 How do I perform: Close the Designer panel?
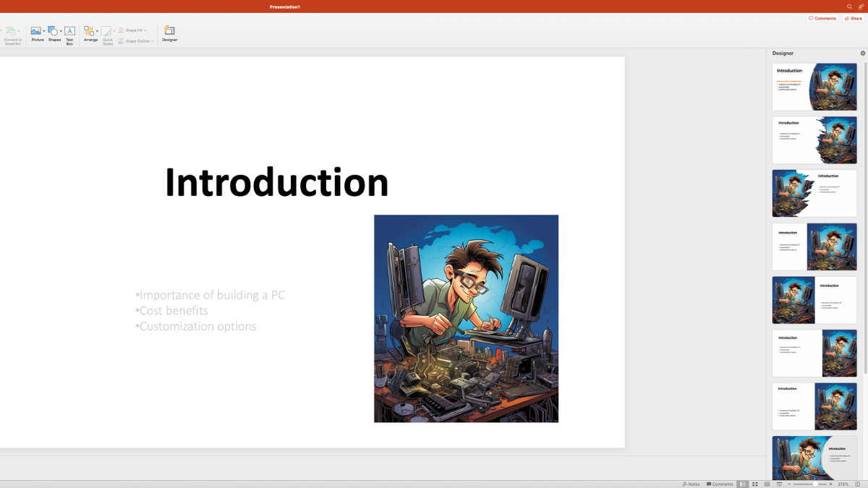pyautogui.click(x=862, y=53)
